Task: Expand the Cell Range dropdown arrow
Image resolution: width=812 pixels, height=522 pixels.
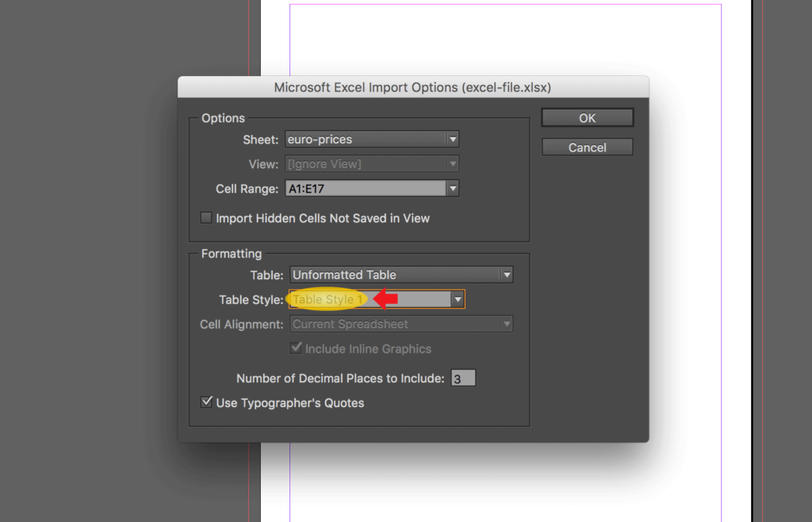Action: (x=453, y=189)
